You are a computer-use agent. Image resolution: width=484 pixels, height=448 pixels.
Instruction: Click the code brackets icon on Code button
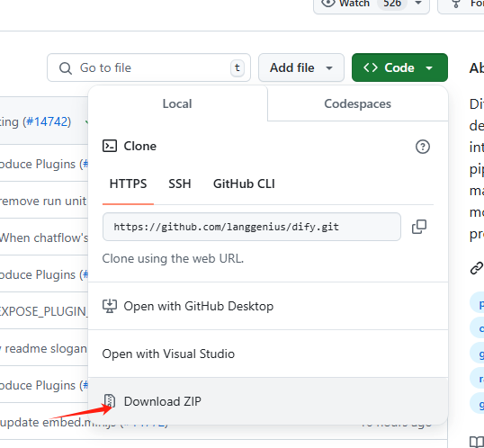(x=371, y=67)
